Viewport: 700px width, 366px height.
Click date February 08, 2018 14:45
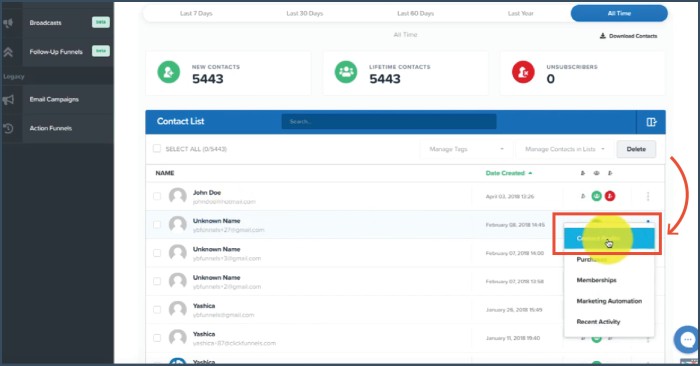(x=515, y=225)
